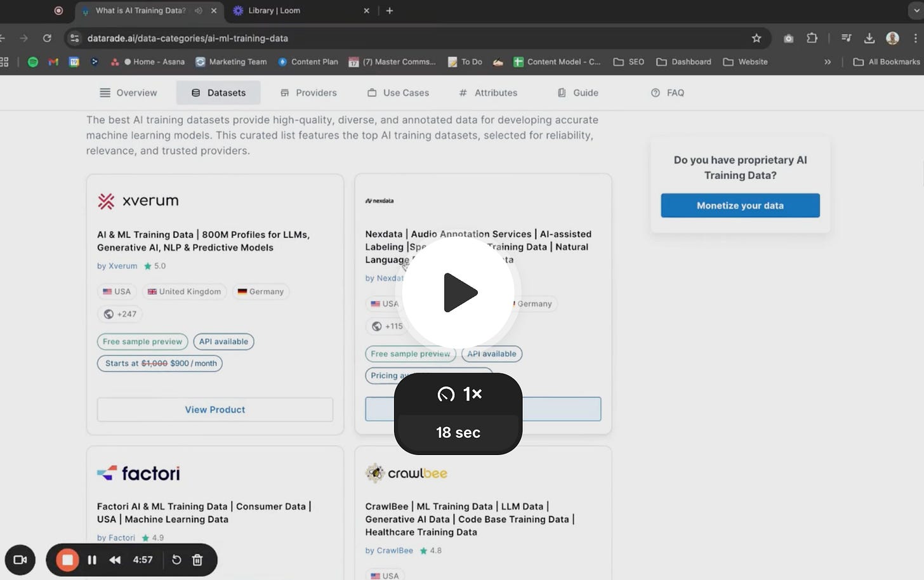This screenshot has height=580, width=924.
Task: Click the by CrawlBee provider link
Action: pos(389,550)
